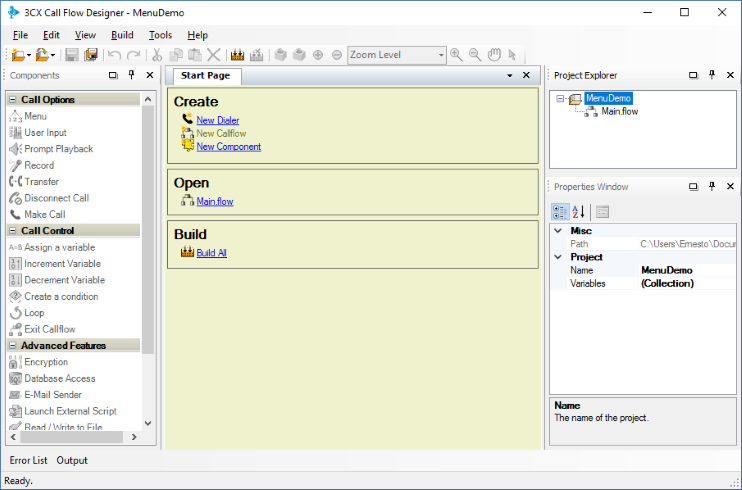The image size is (742, 490).
Task: Open the Start Page tab list dropdown
Action: pyautogui.click(x=510, y=75)
